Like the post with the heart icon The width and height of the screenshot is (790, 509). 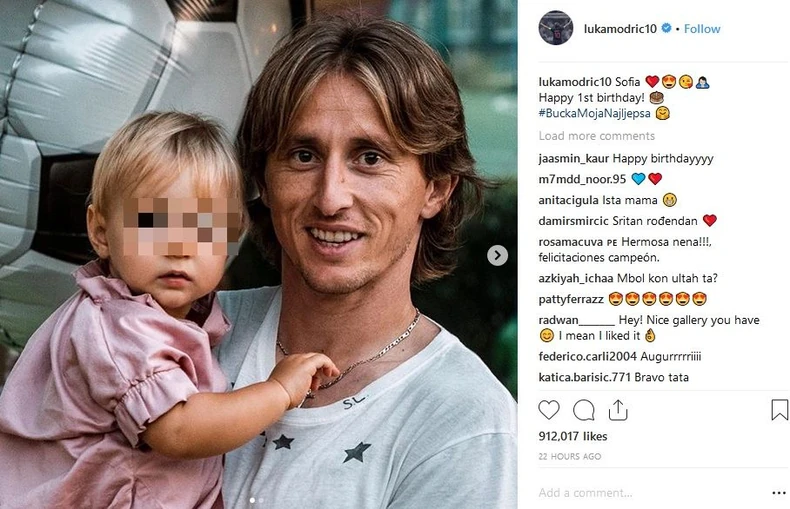[549, 410]
